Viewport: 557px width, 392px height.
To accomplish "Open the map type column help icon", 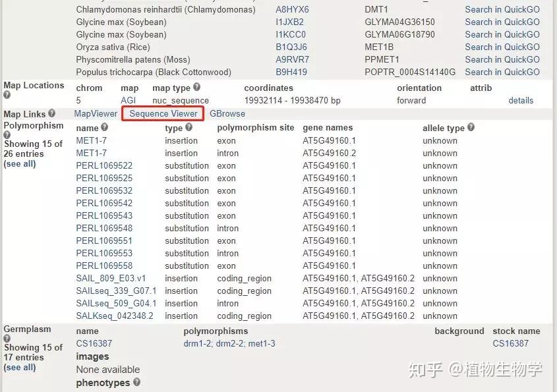I will click(x=196, y=87).
